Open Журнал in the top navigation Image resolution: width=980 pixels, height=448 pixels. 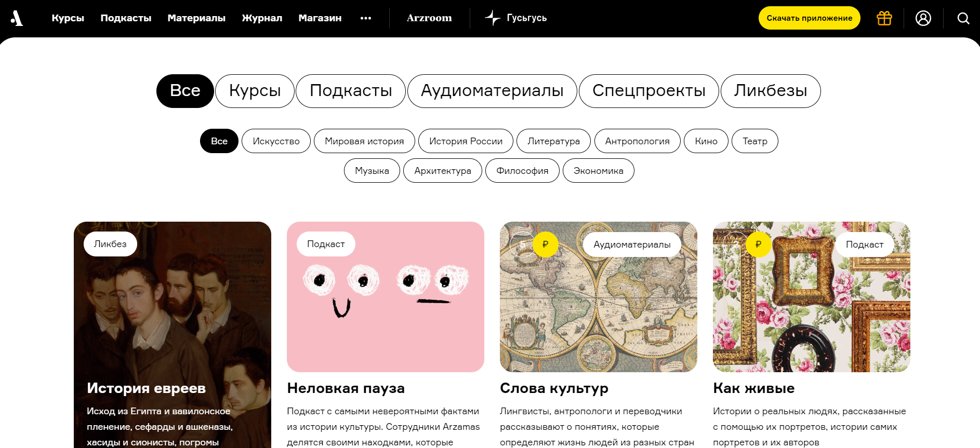(262, 18)
